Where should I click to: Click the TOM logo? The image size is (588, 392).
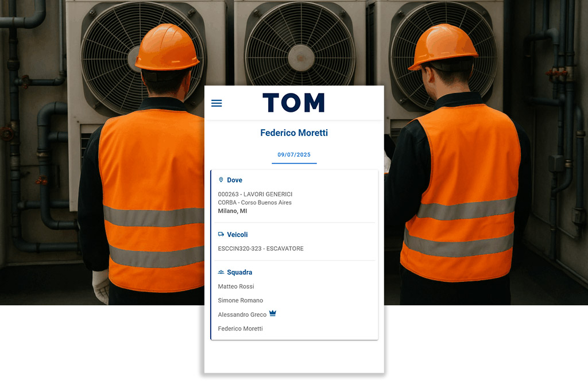pyautogui.click(x=293, y=103)
